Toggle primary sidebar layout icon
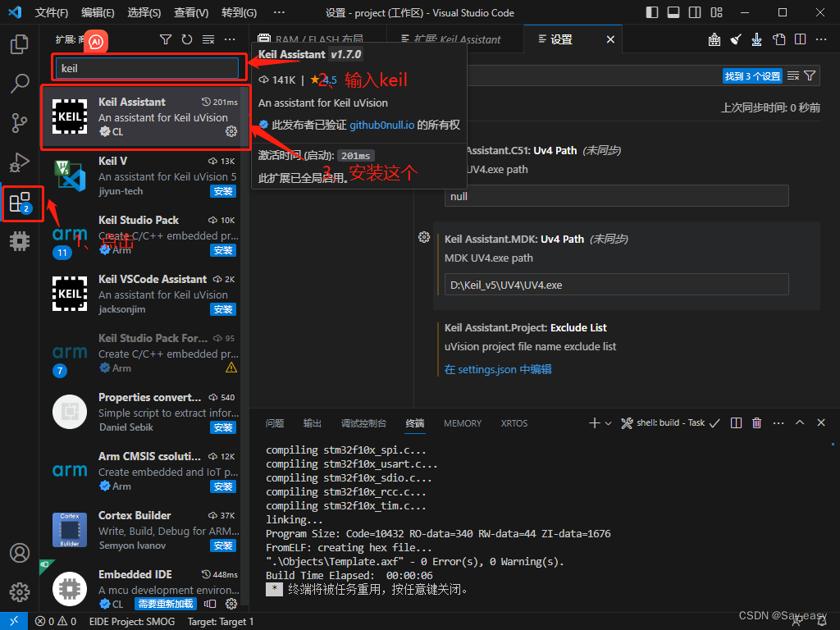The image size is (840, 630). click(652, 12)
